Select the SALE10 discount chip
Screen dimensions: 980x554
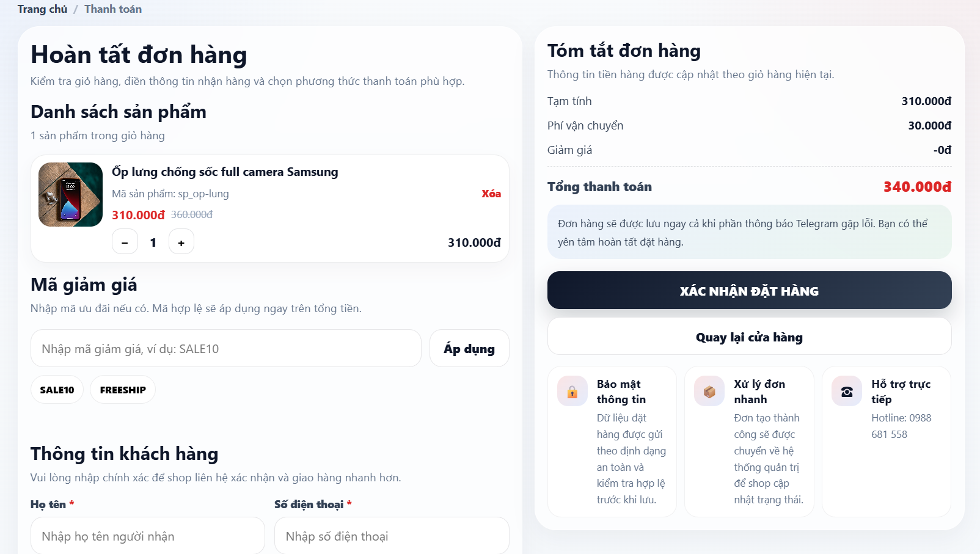point(56,389)
